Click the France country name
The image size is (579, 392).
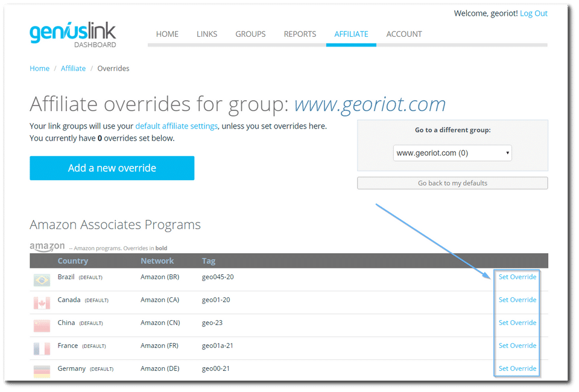pyautogui.click(x=68, y=346)
